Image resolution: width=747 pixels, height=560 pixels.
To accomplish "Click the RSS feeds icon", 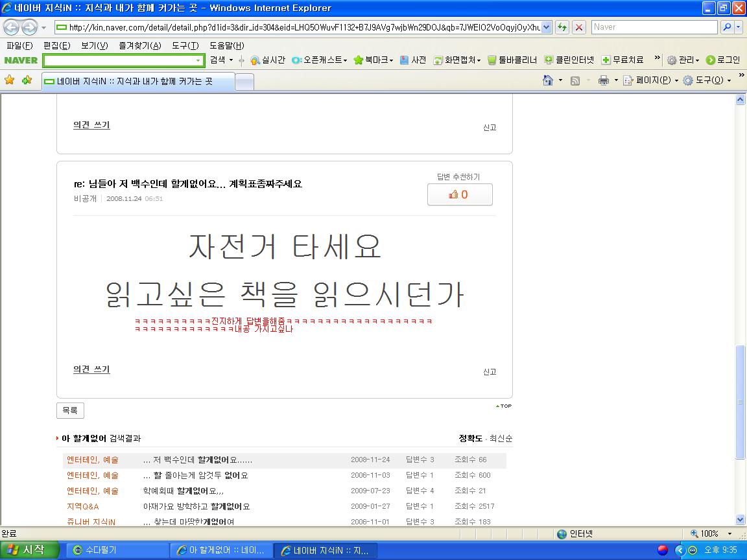I will pos(575,80).
